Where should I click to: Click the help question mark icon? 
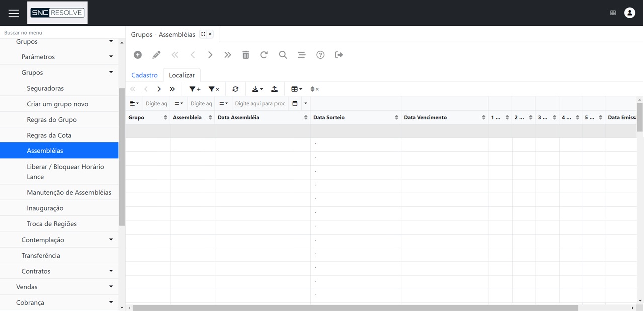[320, 55]
